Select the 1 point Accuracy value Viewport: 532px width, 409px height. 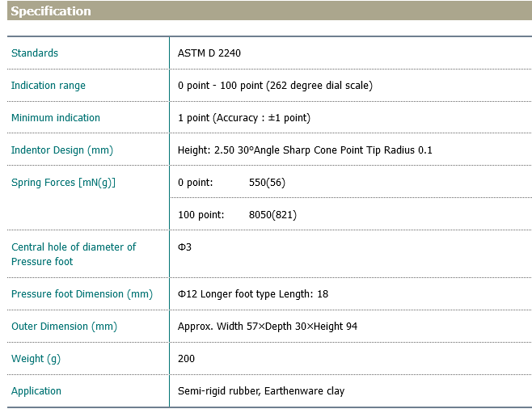pos(244,118)
